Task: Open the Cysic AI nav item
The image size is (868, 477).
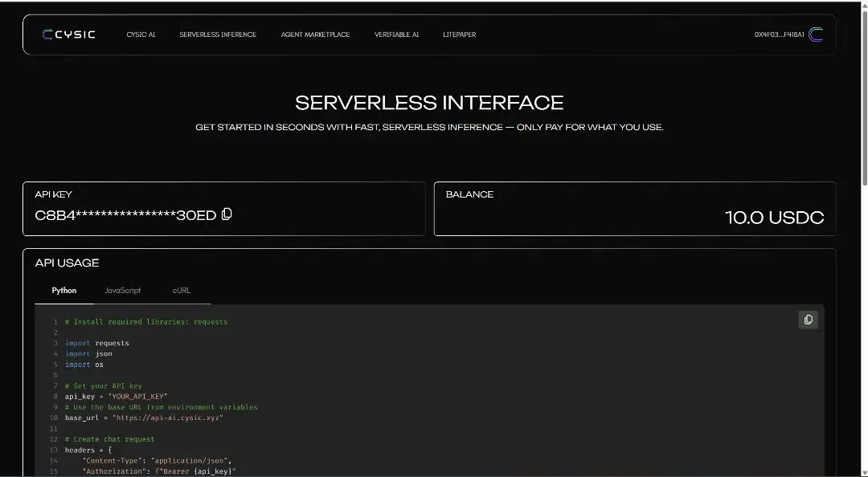Action: [x=141, y=35]
